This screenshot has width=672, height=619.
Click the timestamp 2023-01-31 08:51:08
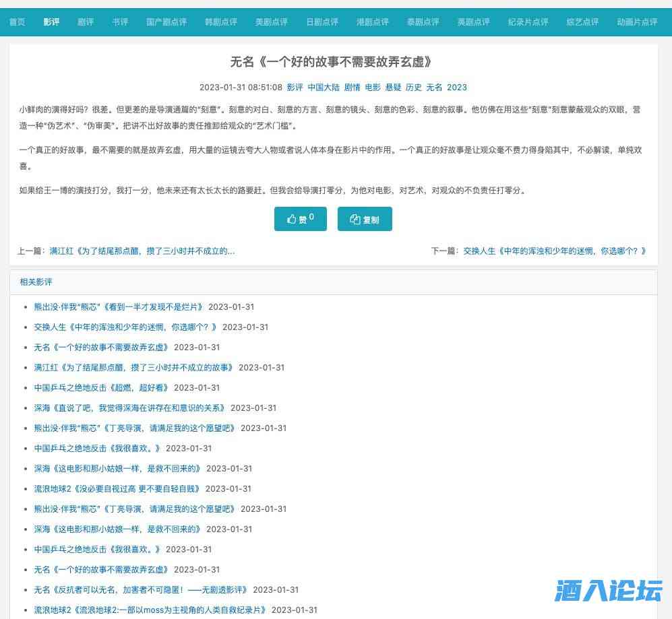[241, 88]
